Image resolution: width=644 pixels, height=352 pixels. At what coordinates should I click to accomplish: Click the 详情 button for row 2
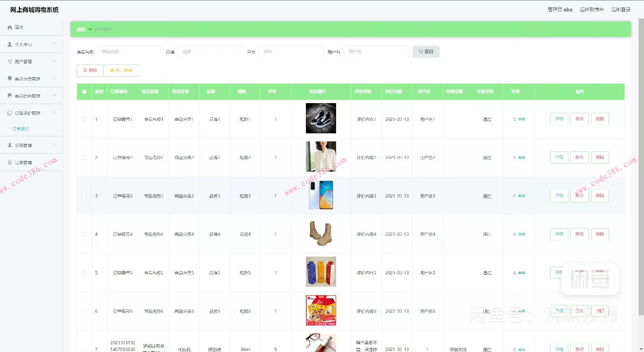pyautogui.click(x=559, y=158)
